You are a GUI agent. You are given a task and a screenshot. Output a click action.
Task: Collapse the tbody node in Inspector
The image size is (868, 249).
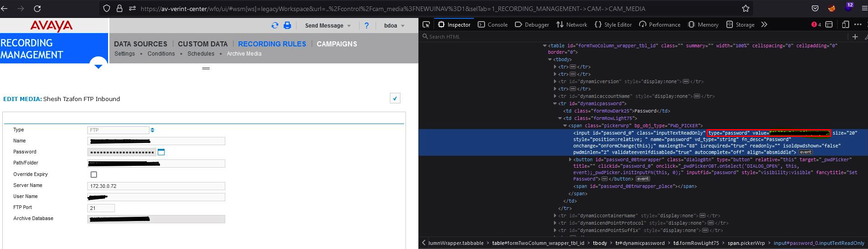(x=550, y=59)
